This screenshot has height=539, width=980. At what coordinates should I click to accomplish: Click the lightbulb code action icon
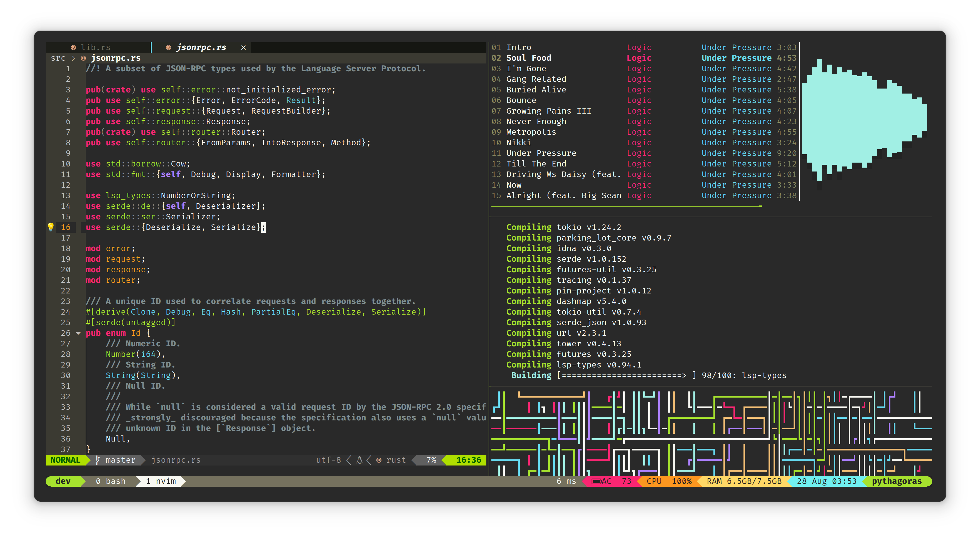click(x=51, y=227)
